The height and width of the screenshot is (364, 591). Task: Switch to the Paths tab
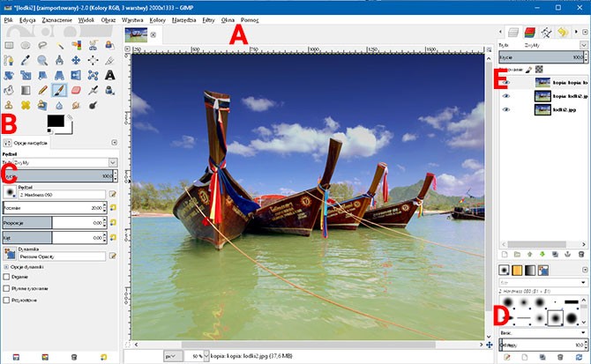click(x=546, y=33)
